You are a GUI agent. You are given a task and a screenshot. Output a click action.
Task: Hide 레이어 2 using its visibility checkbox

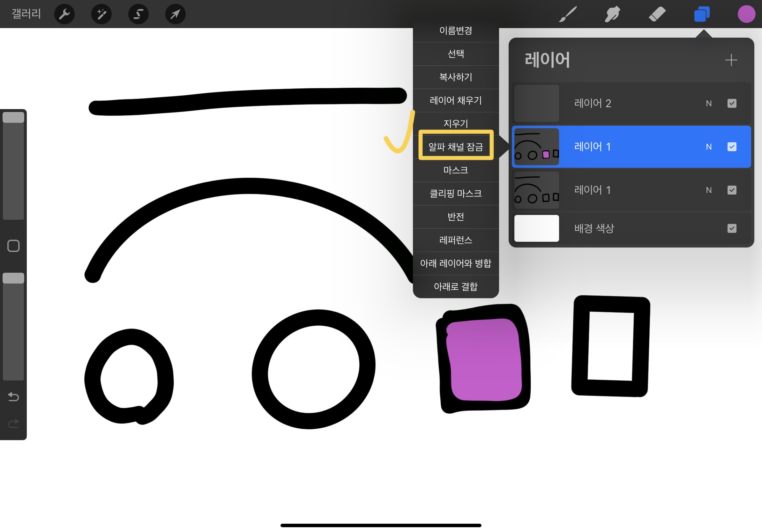(731, 103)
